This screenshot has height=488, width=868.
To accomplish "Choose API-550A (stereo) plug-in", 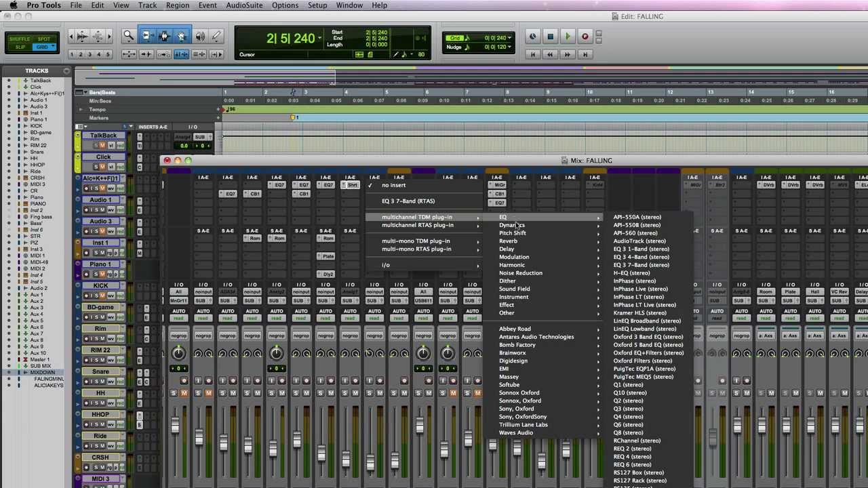I will (x=637, y=217).
